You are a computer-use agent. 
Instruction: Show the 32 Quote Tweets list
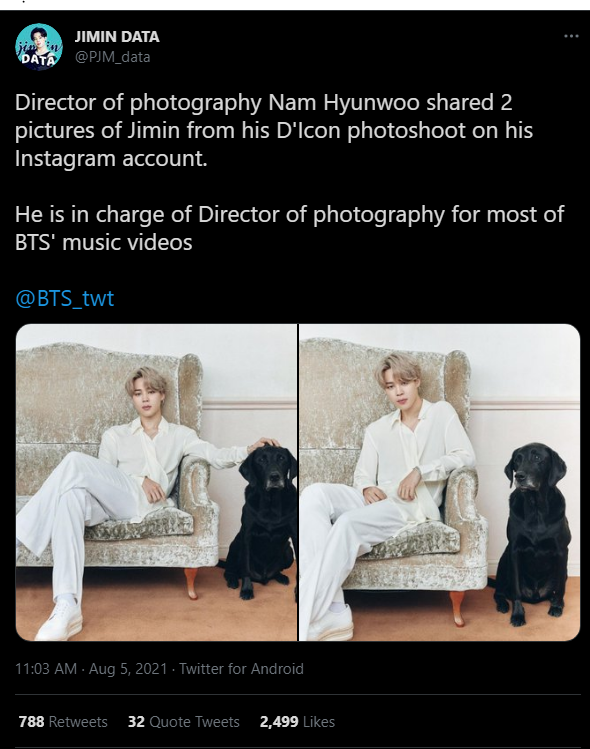(183, 721)
